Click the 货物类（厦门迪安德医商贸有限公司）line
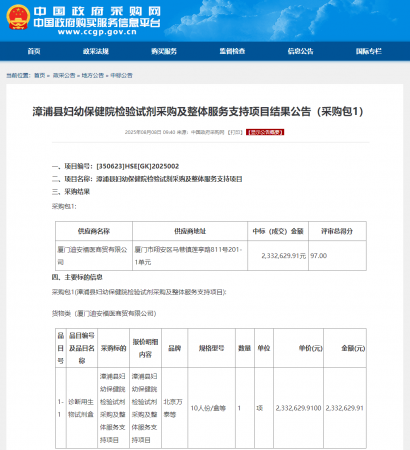This screenshot has height=450, width=410. coord(104,313)
